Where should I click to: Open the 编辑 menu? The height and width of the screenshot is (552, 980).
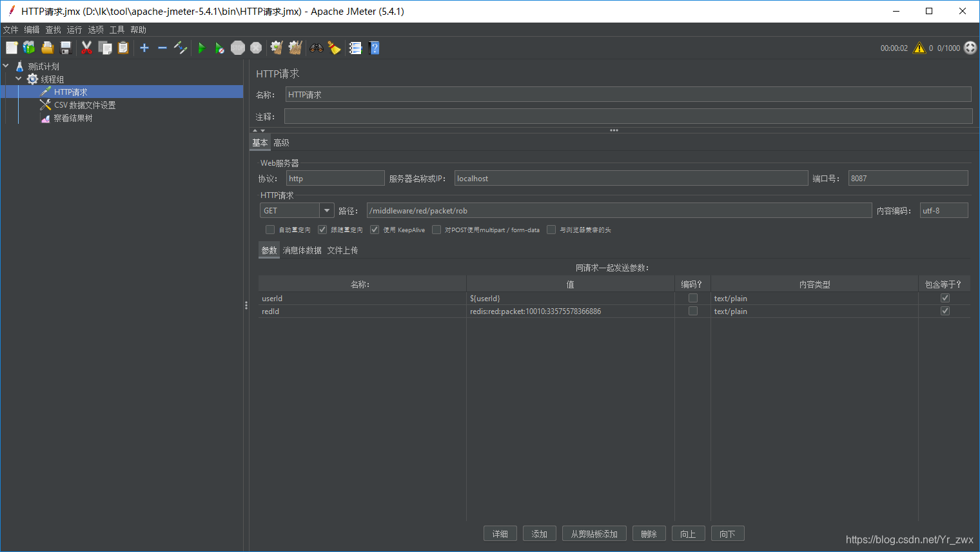32,30
